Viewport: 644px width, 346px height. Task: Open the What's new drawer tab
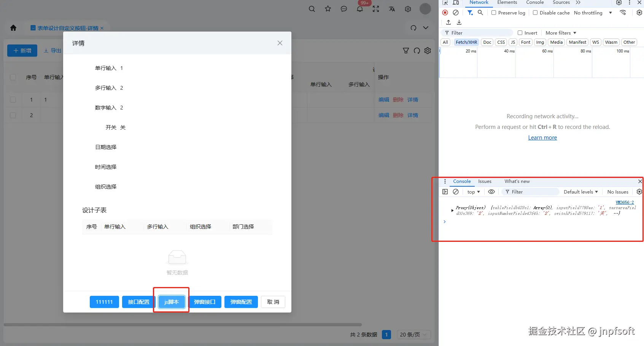pyautogui.click(x=517, y=181)
